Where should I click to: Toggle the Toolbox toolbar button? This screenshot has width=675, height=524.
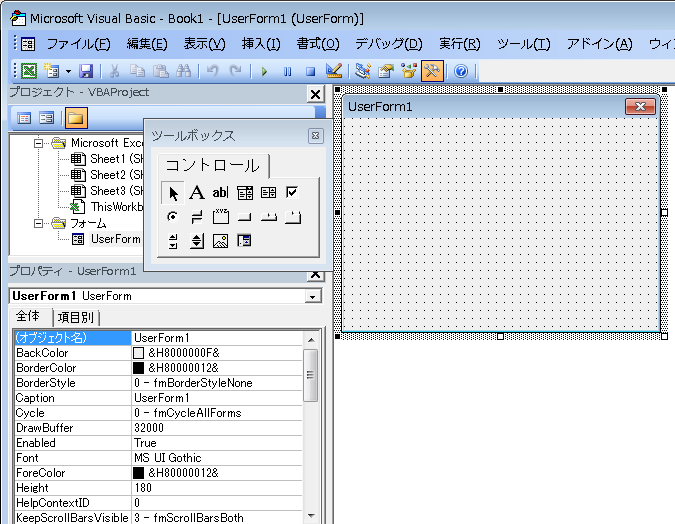click(x=432, y=71)
